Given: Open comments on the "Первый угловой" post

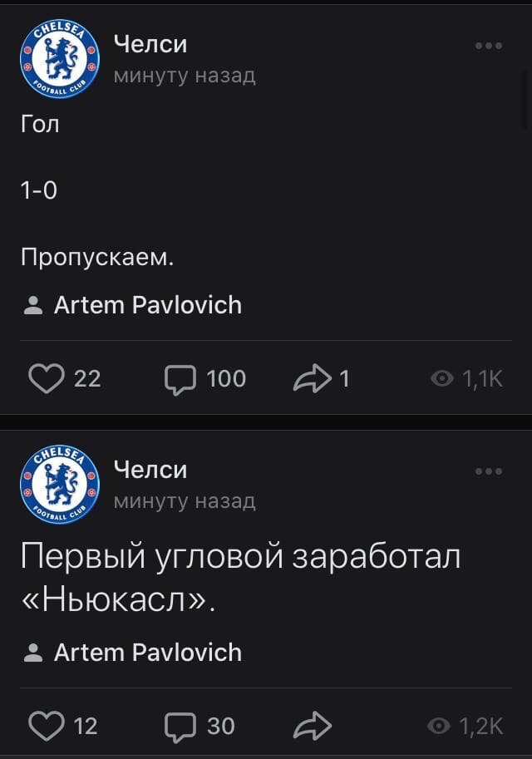Looking at the screenshot, I should click(x=179, y=726).
